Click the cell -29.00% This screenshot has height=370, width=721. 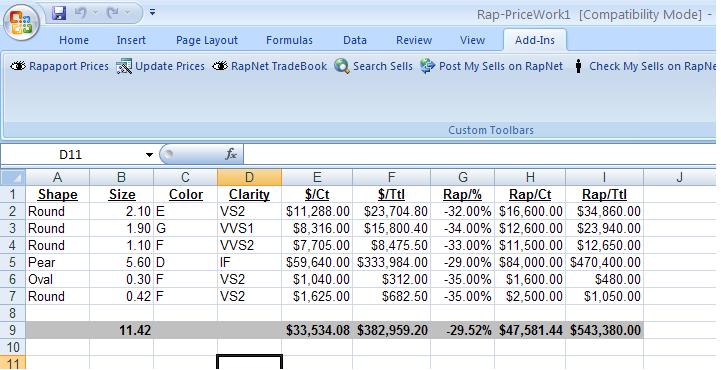coord(463,262)
